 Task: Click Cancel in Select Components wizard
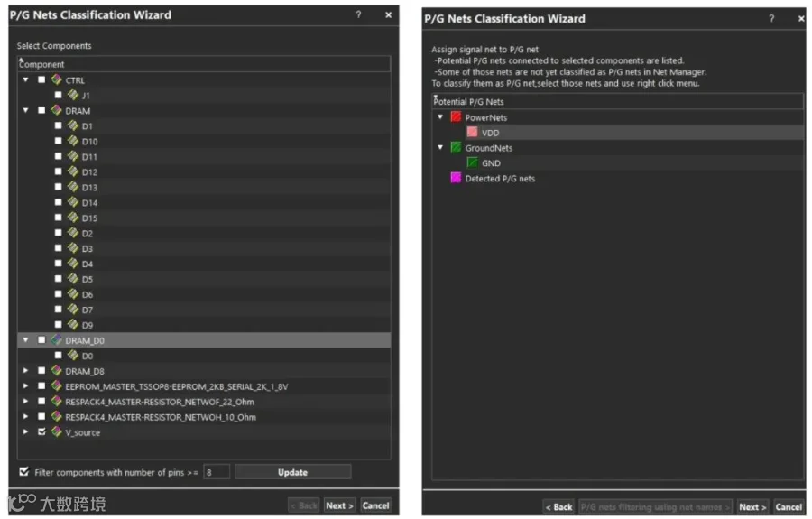375,505
